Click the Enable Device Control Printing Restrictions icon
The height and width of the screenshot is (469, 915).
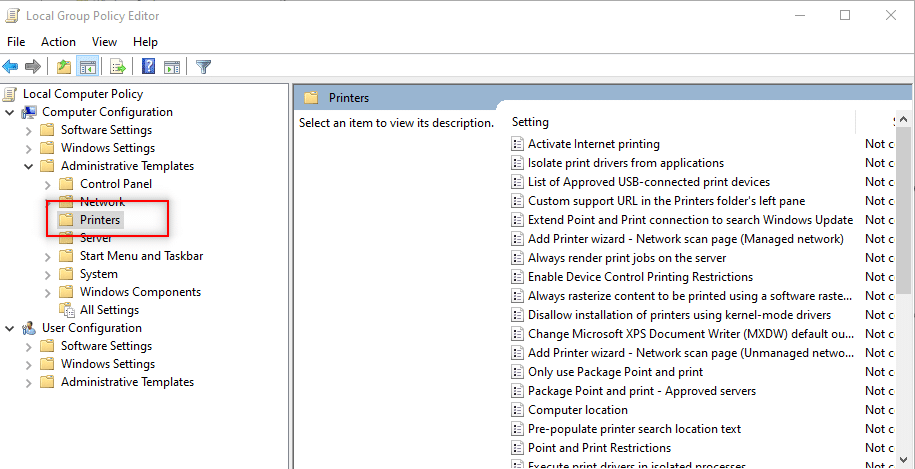pyautogui.click(x=517, y=276)
